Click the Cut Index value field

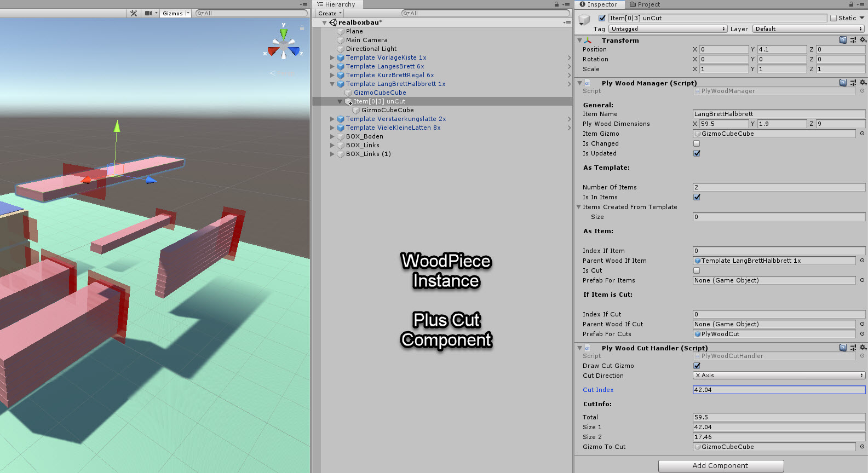click(x=779, y=390)
